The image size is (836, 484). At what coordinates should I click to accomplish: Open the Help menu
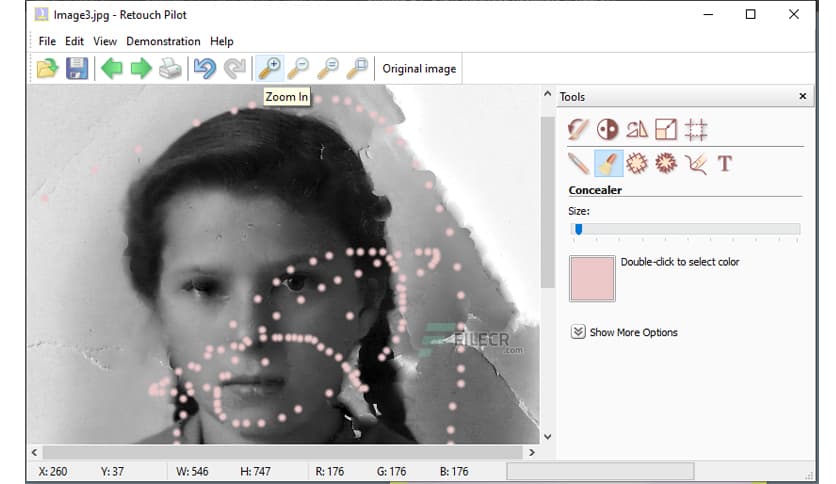point(221,41)
